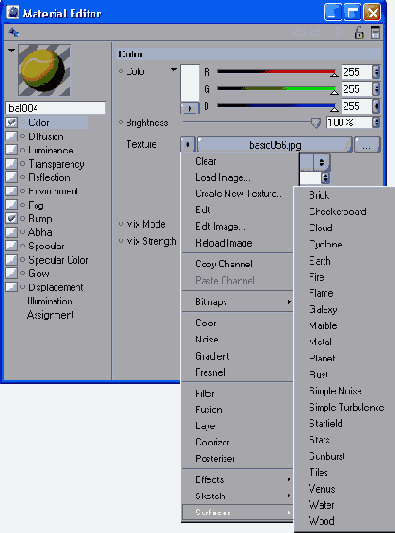
Task: Click the ellipsis browse button next to texture
Action: pos(367,145)
